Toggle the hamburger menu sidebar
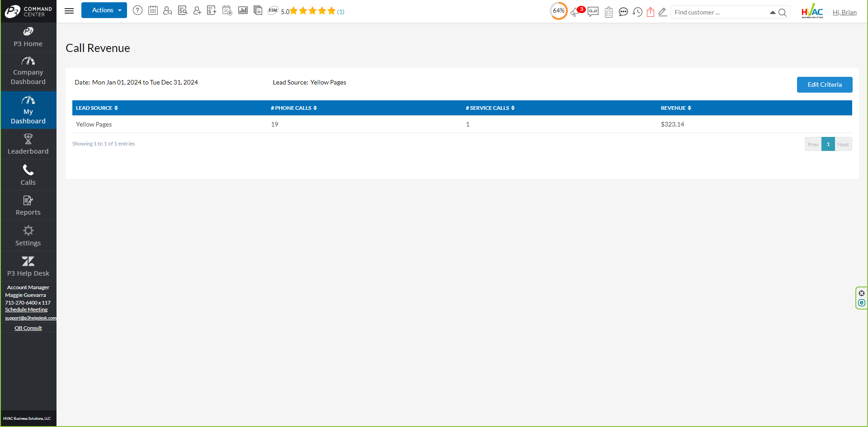Viewport: 868px width, 427px height. click(69, 11)
